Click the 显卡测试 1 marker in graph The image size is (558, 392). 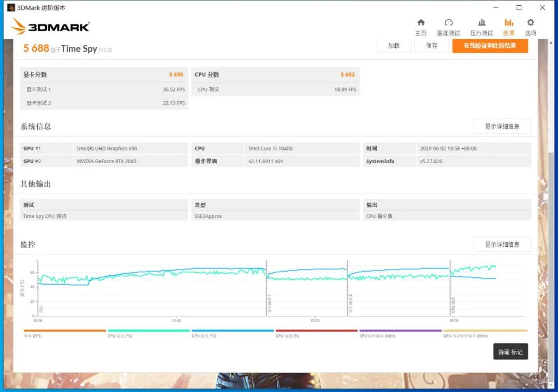pyautogui.click(x=269, y=304)
